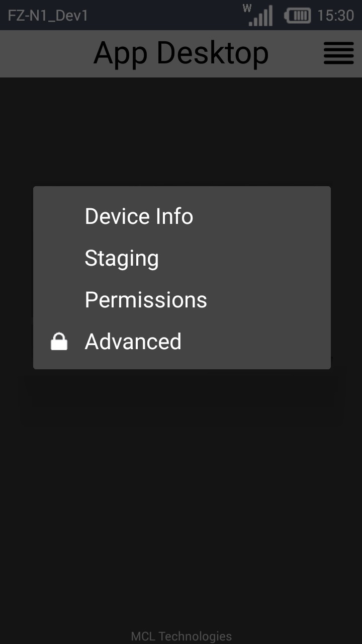
Task: Click the App Desktop title
Action: point(180,53)
